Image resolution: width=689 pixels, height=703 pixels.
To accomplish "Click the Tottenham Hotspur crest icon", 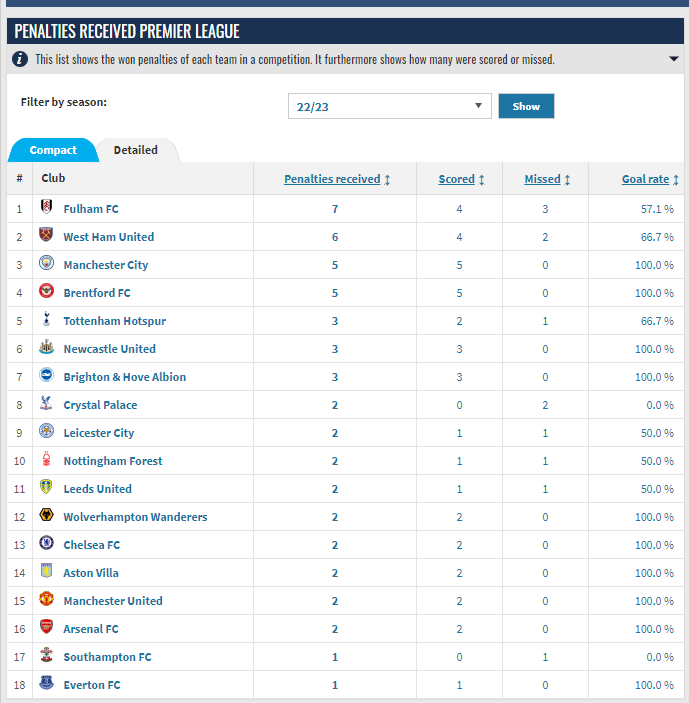I will [x=46, y=319].
